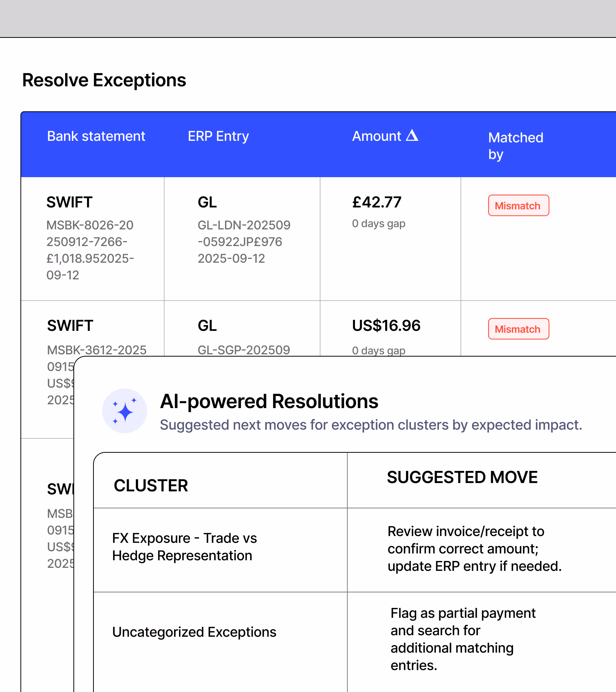The image size is (616, 692).
Task: Click the Mismatch badge in £42.77 row
Action: [518, 206]
